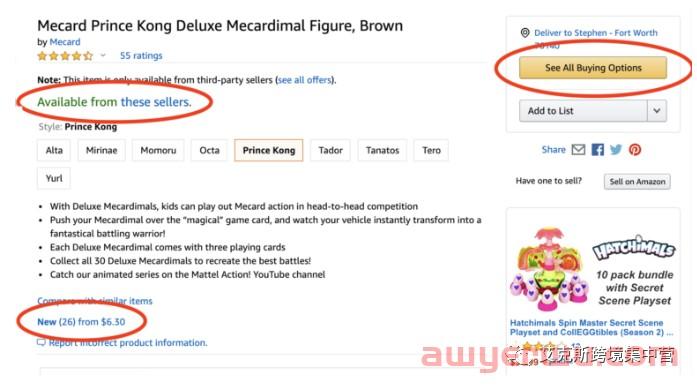Select the Alta style option
Image resolution: width=697 pixels, height=386 pixels.
click(54, 150)
